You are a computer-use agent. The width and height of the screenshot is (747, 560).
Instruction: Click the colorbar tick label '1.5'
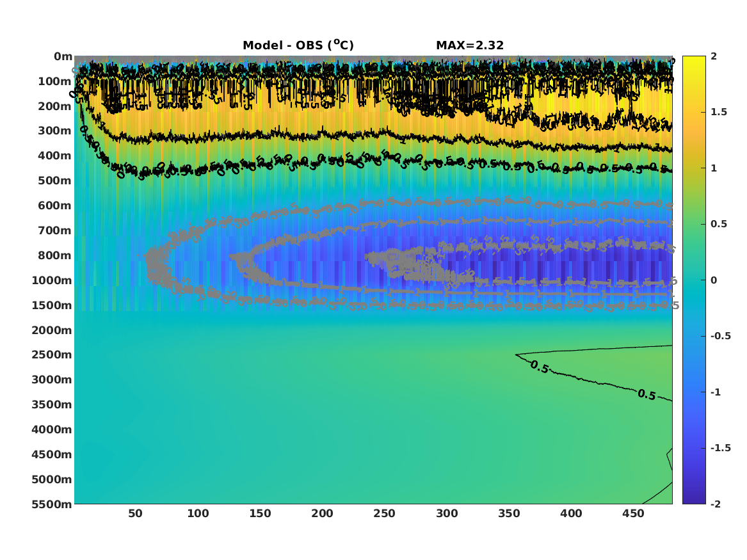[719, 112]
